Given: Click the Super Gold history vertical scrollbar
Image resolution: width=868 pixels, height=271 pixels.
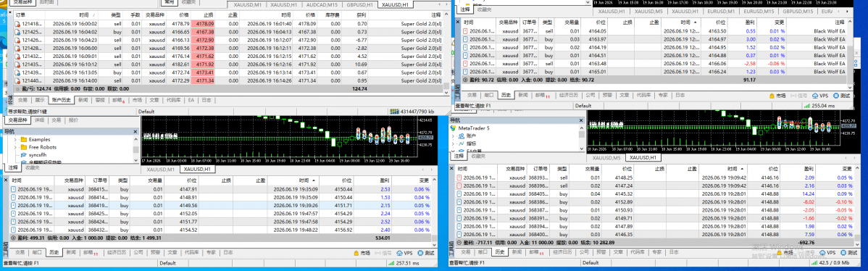Looking at the screenshot, I should click(446, 51).
